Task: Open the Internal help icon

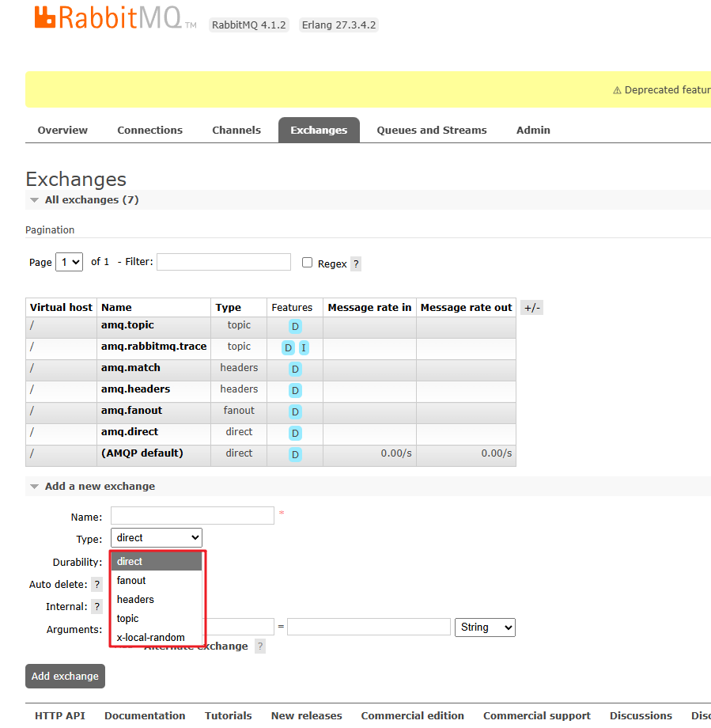Action: click(97, 606)
